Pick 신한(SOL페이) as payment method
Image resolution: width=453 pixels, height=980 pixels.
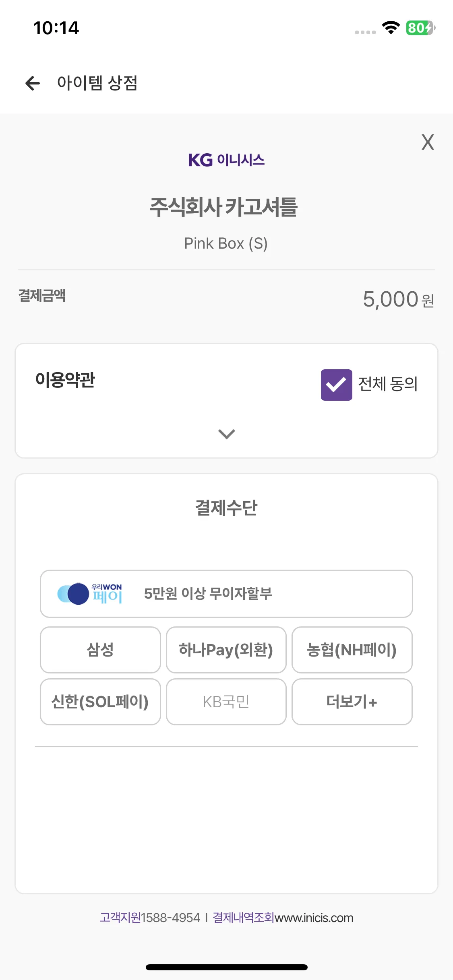(100, 702)
